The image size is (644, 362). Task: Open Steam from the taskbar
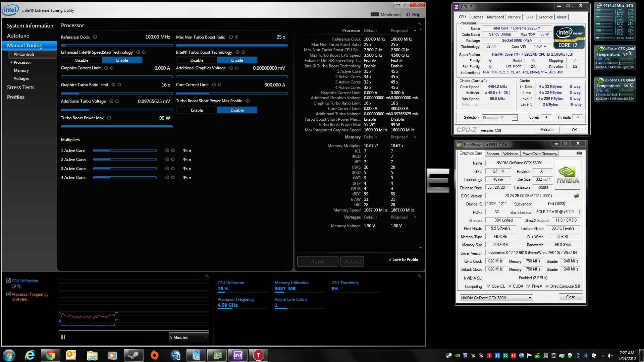133,355
